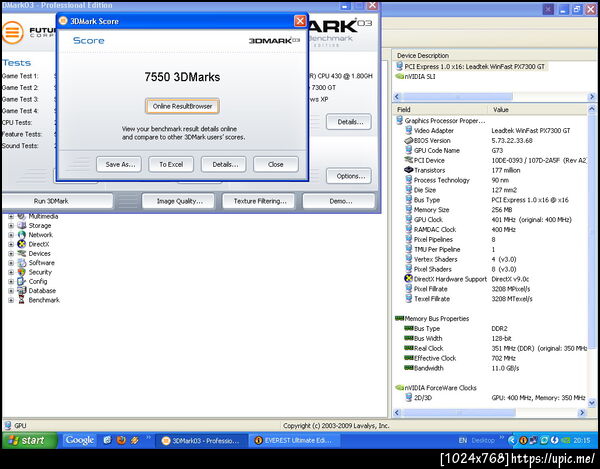Click the Benchmark hourglass icon in EVEREST tree
The height and width of the screenshot is (469, 600).
click(x=22, y=300)
